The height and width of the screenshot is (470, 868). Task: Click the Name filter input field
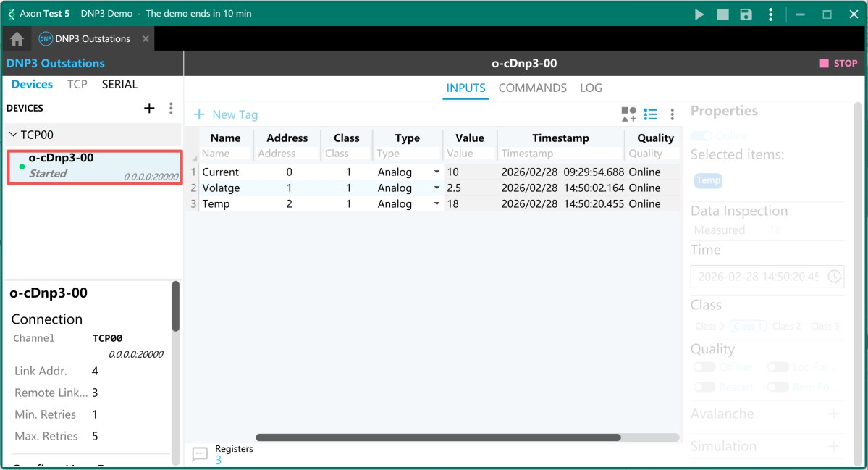[x=225, y=154]
